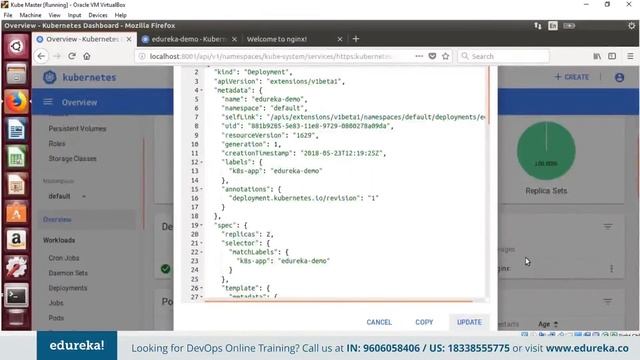This screenshot has height=360, width=640.
Task: Collapse the selector block on line 21
Action: point(202,243)
